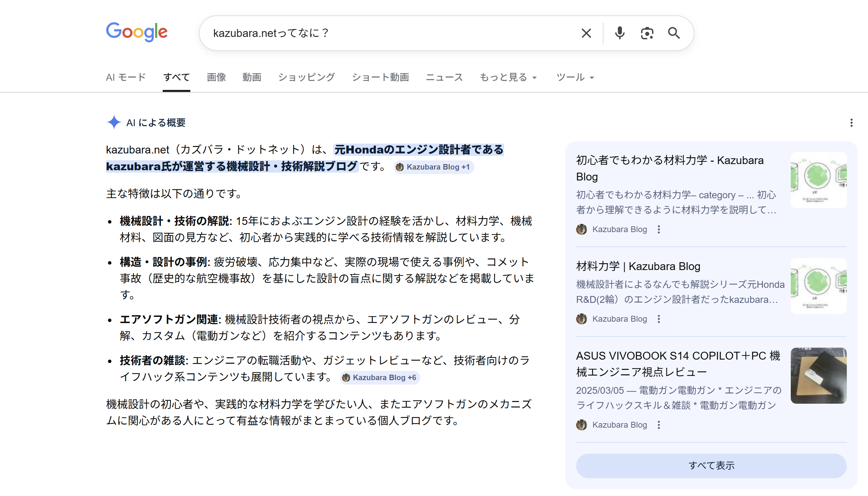The height and width of the screenshot is (496, 868).
Task: Expand the Kazubara Blog +6 citation chip
Action: [380, 378]
